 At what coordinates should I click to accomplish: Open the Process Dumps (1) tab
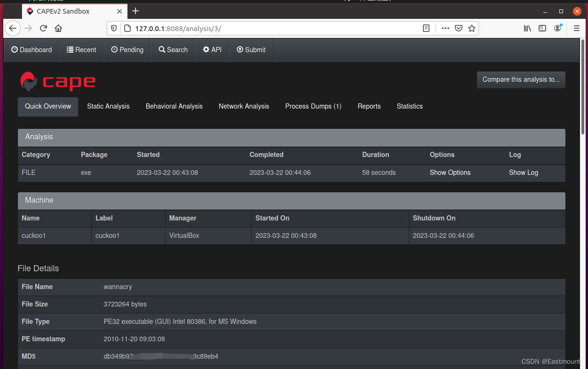coord(313,106)
